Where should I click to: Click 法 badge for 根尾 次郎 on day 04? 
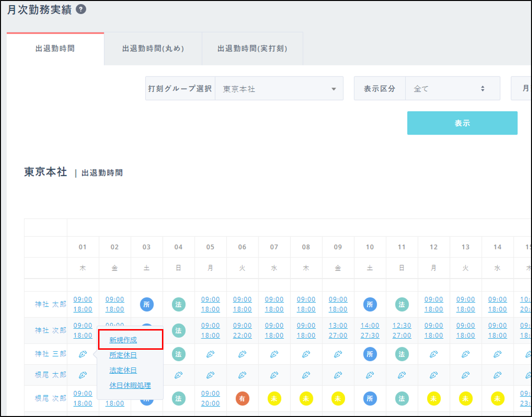click(x=178, y=398)
